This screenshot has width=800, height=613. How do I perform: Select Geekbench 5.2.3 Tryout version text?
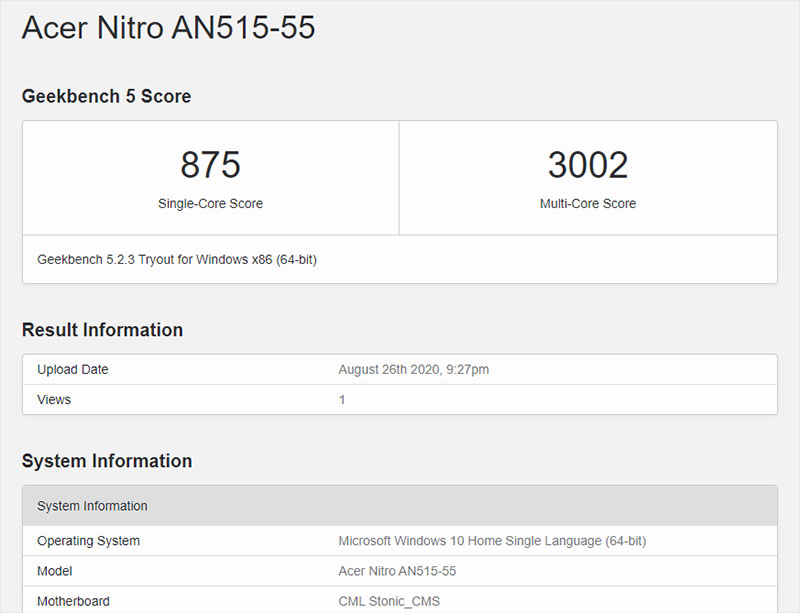tap(177, 259)
